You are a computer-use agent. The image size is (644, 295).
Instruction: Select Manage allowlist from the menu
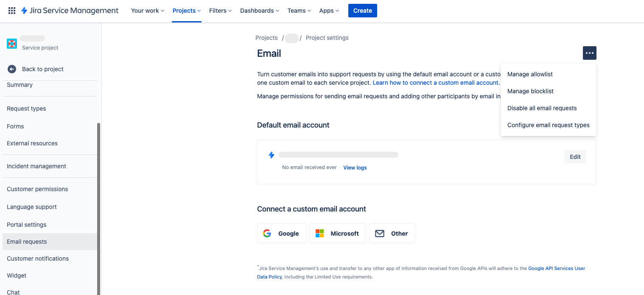pyautogui.click(x=549, y=74)
